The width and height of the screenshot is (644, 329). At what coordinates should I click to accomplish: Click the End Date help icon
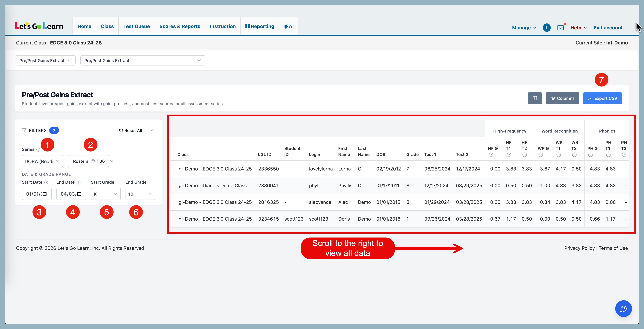click(78, 182)
